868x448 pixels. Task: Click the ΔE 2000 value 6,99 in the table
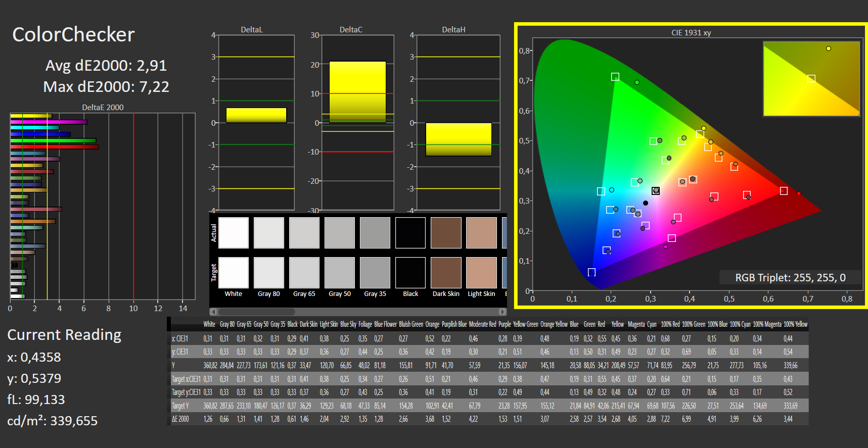coord(687,419)
